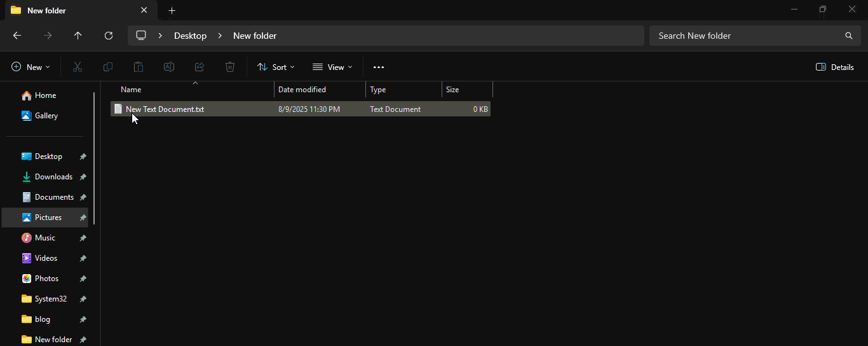Sort by the Type column header
The height and width of the screenshot is (346, 868).
(x=404, y=90)
